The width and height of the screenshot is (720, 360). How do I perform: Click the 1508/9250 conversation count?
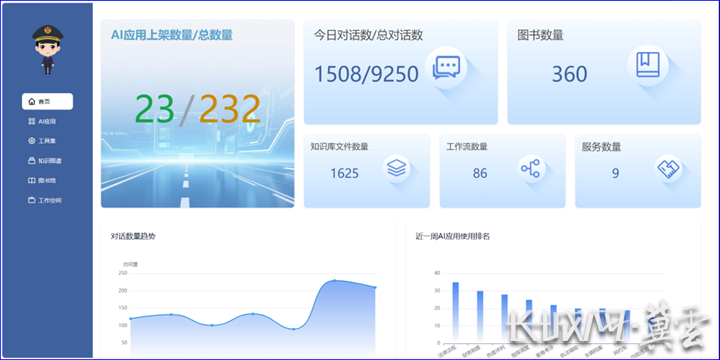[x=366, y=74]
